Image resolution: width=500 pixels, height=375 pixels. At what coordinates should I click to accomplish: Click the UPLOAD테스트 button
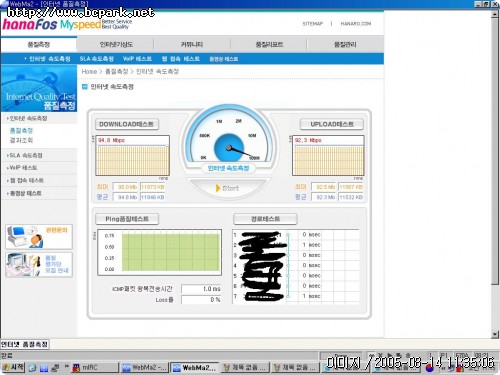pyautogui.click(x=332, y=124)
